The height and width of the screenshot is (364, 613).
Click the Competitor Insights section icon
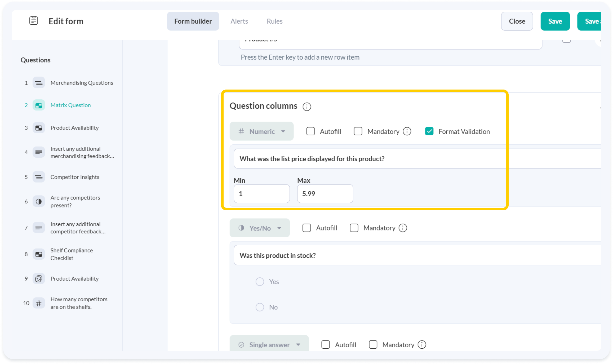[x=39, y=177]
